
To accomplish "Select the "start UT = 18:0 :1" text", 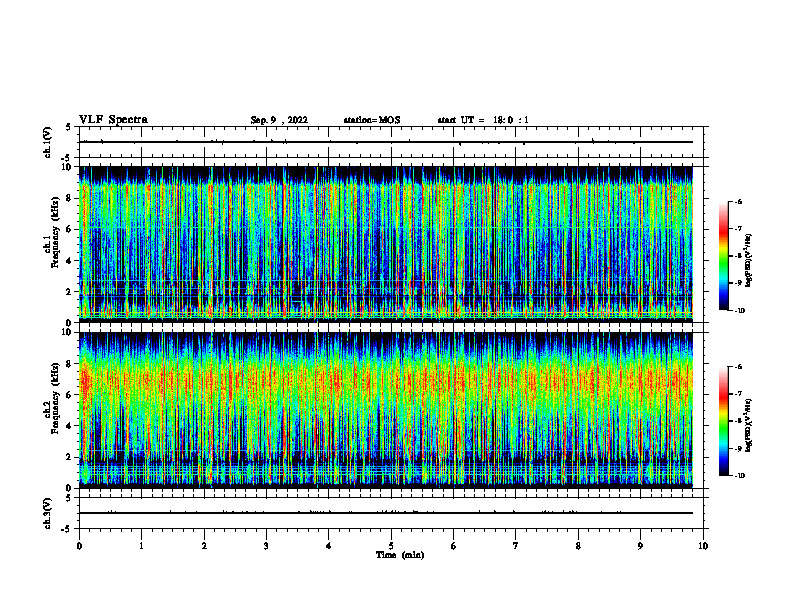I will 483,120.
